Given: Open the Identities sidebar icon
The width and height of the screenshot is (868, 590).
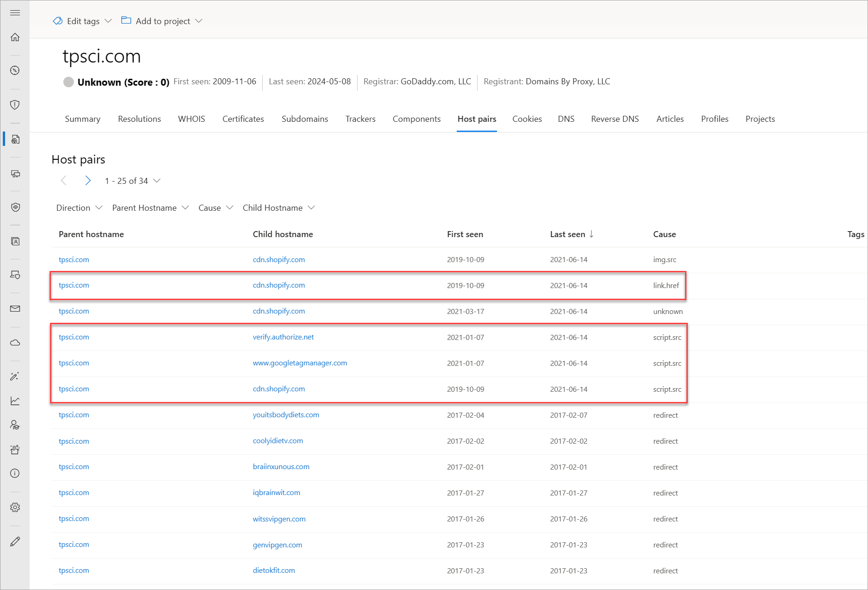Looking at the screenshot, I should tap(15, 241).
